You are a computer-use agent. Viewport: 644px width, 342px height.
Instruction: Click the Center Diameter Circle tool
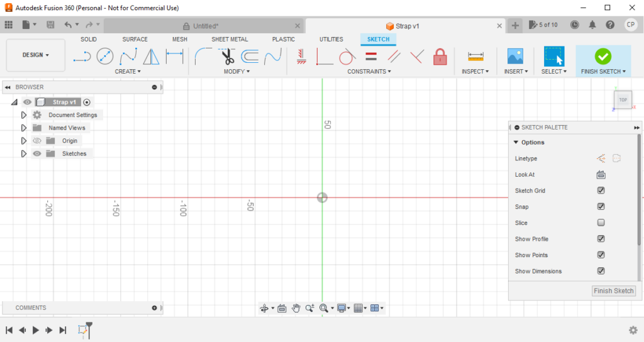[x=104, y=57]
